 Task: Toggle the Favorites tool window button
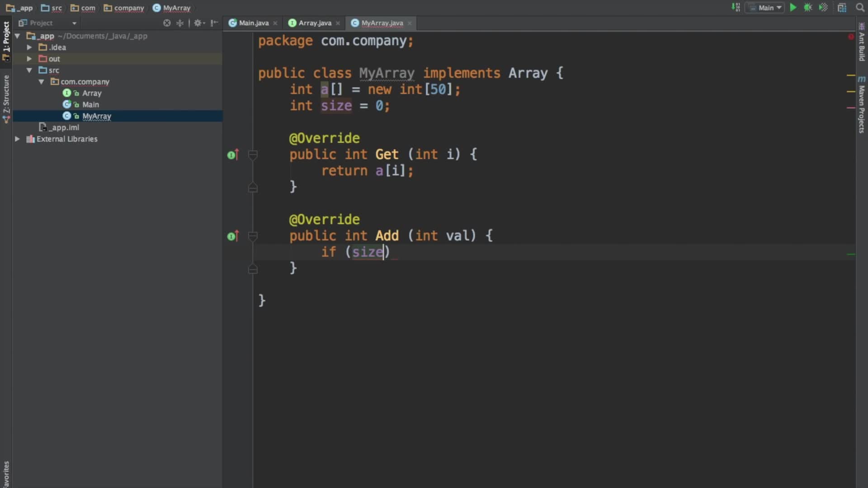pyautogui.click(x=6, y=474)
